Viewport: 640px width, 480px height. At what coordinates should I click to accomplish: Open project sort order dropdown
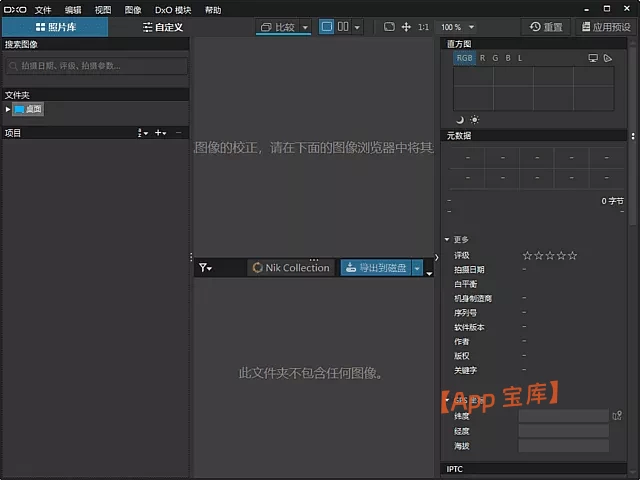pyautogui.click(x=142, y=133)
